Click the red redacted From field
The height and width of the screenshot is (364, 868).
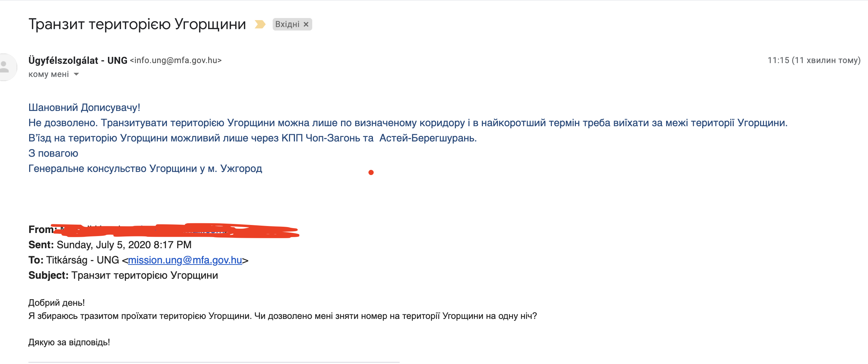pos(173,230)
